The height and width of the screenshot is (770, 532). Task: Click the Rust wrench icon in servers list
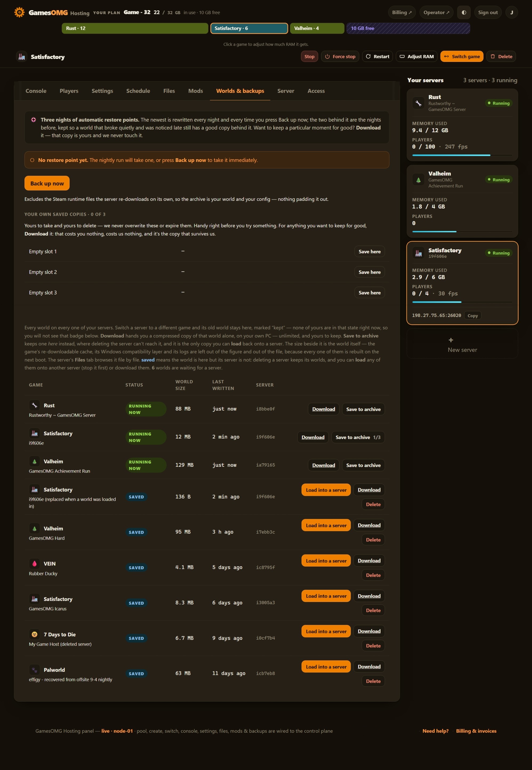[418, 103]
